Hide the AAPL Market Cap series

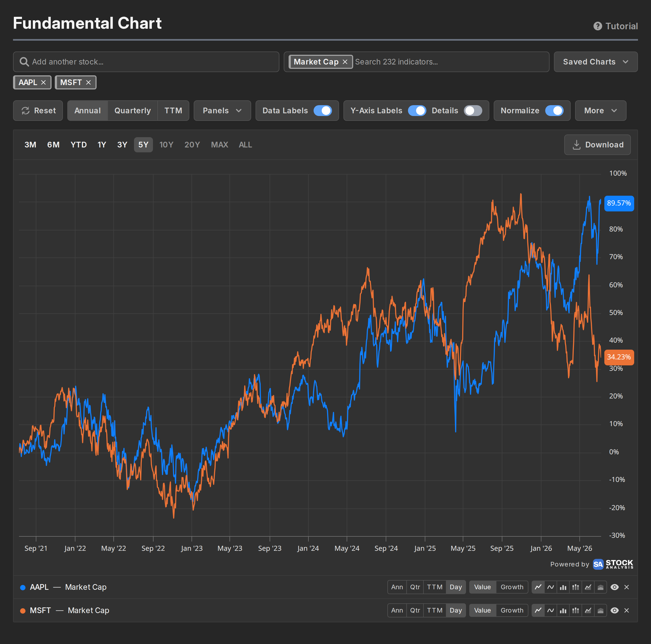[614, 587]
